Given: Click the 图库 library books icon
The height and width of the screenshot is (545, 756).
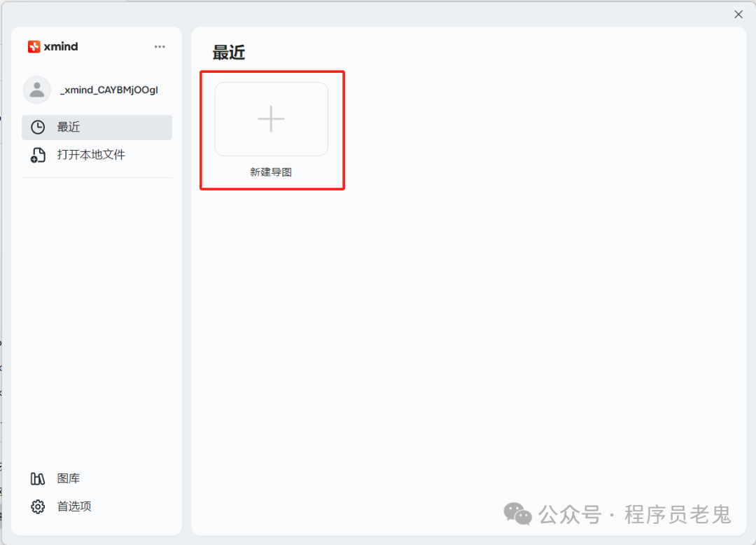Looking at the screenshot, I should [x=38, y=478].
